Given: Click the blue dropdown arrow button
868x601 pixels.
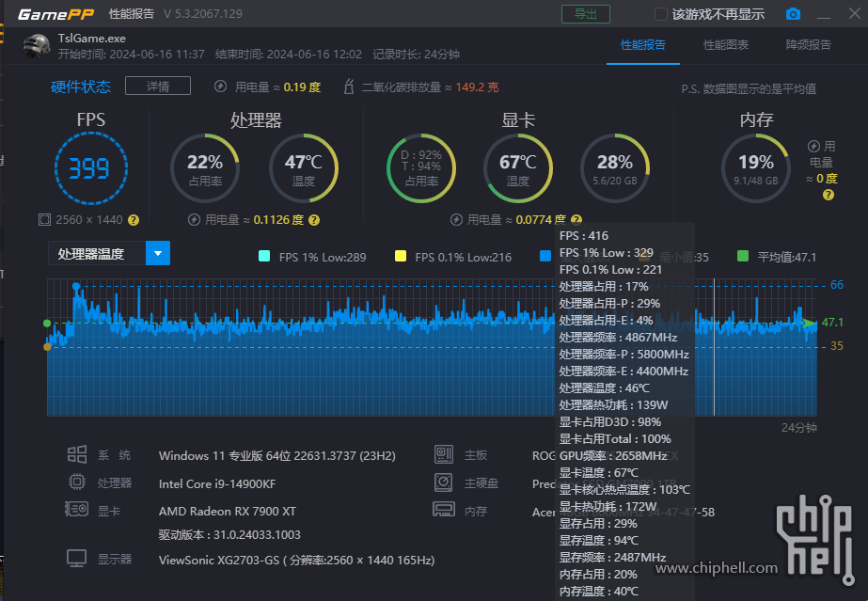Looking at the screenshot, I should (x=158, y=253).
